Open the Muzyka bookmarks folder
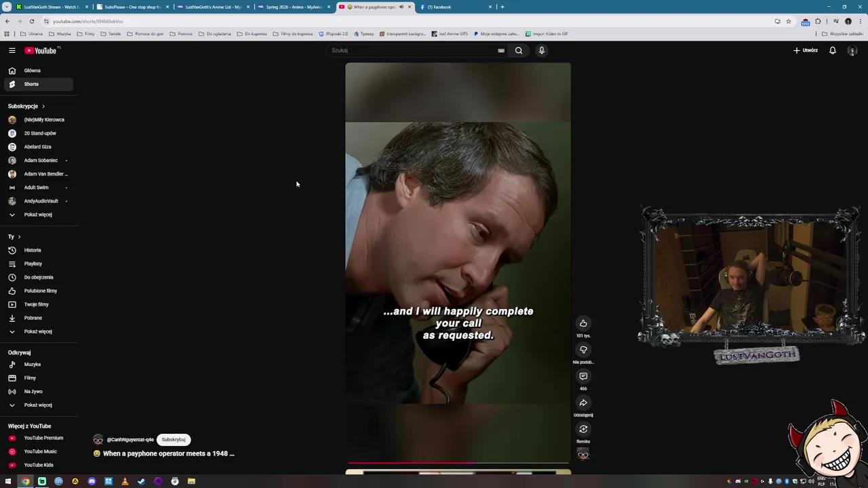 60,34
